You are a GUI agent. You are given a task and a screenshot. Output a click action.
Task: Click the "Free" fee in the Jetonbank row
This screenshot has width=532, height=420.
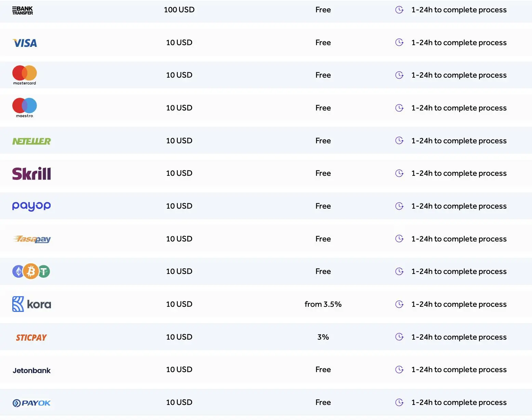323,369
